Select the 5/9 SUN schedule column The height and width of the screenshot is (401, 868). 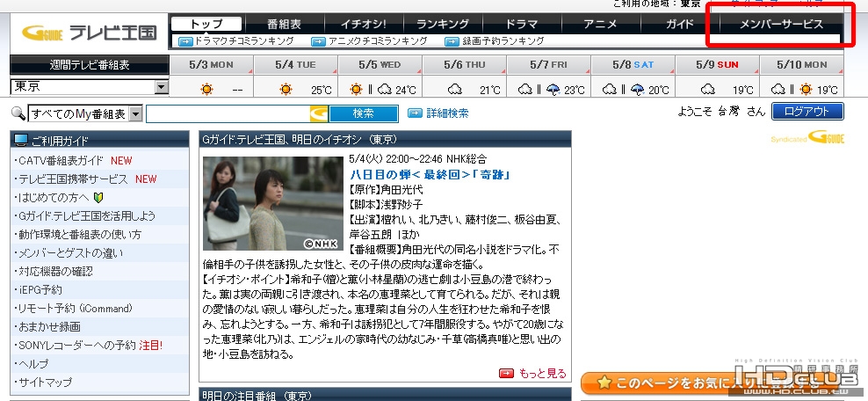pos(717,65)
